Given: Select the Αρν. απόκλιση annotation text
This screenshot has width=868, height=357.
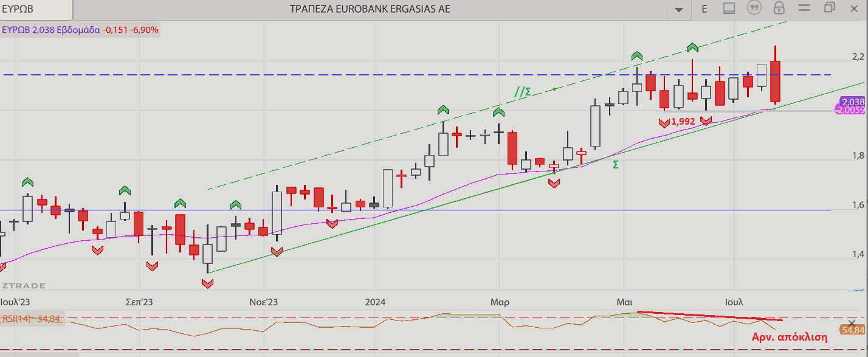Looking at the screenshot, I should tap(790, 338).
